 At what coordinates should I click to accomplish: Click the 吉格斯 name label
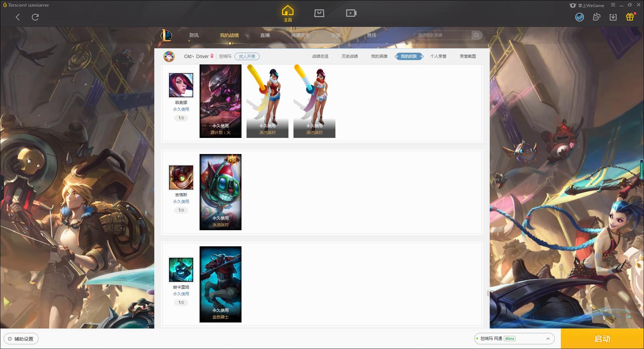(181, 195)
